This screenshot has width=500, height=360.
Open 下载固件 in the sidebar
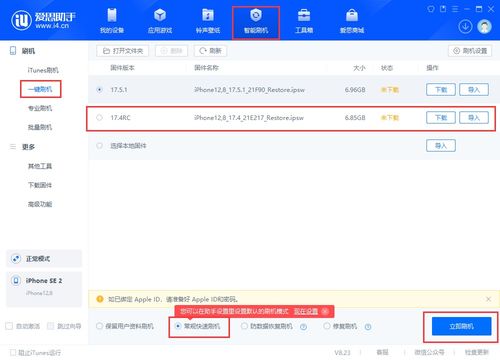click(x=40, y=185)
